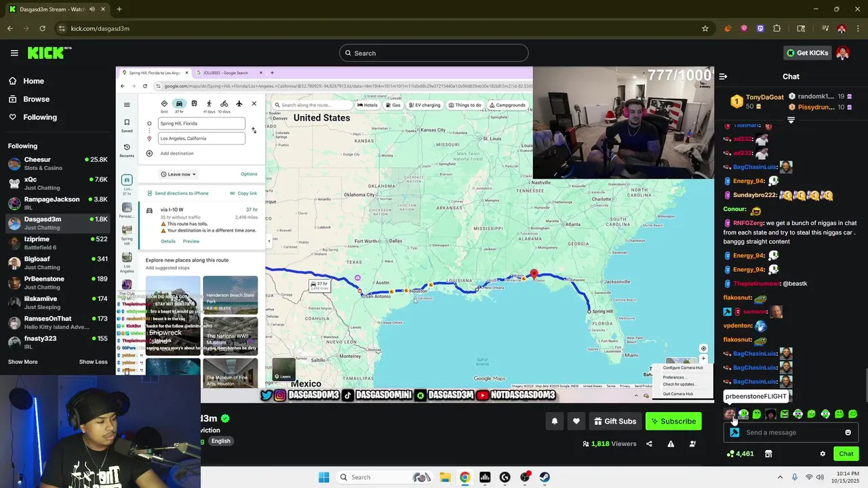Click the Get KICKs button

point(807,53)
